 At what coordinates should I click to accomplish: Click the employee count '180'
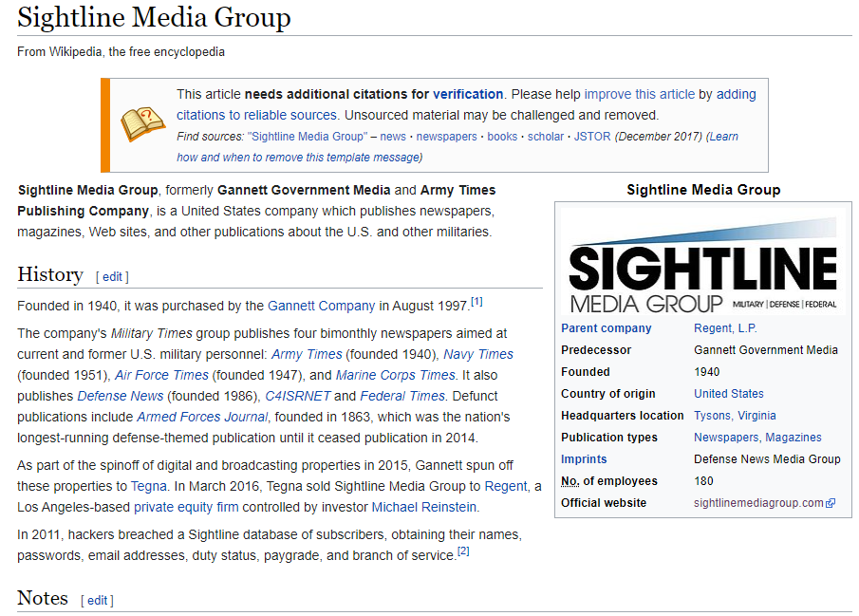pyautogui.click(x=703, y=481)
